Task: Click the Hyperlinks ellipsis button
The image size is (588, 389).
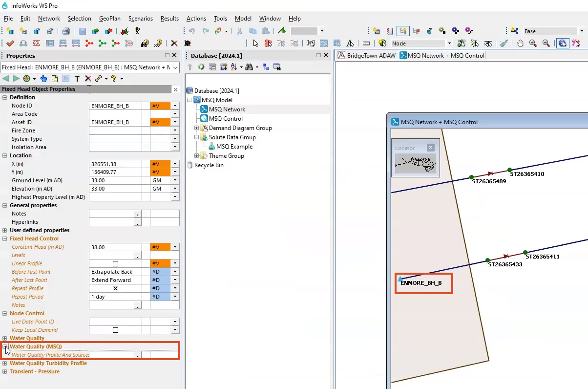Action: tap(137, 222)
